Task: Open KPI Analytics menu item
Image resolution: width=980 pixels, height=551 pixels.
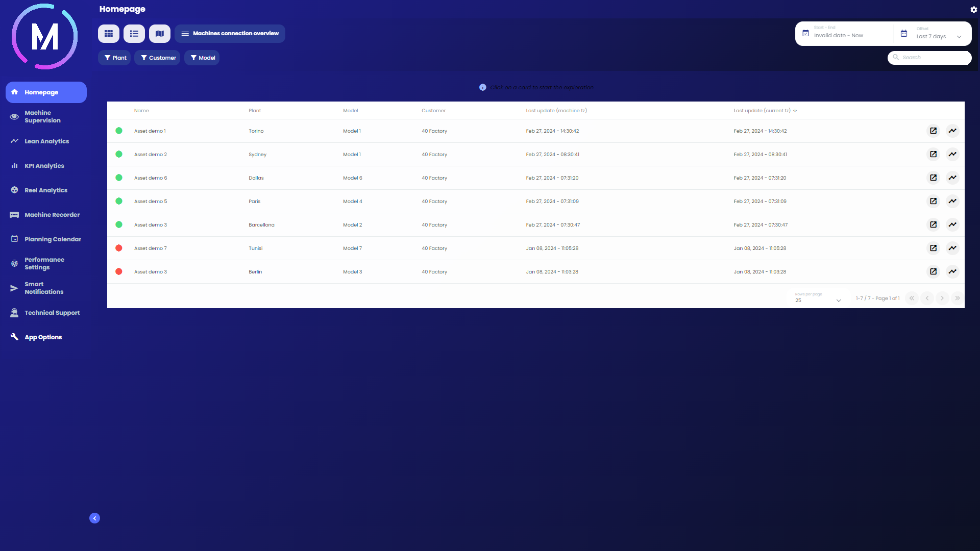Action: (x=44, y=166)
